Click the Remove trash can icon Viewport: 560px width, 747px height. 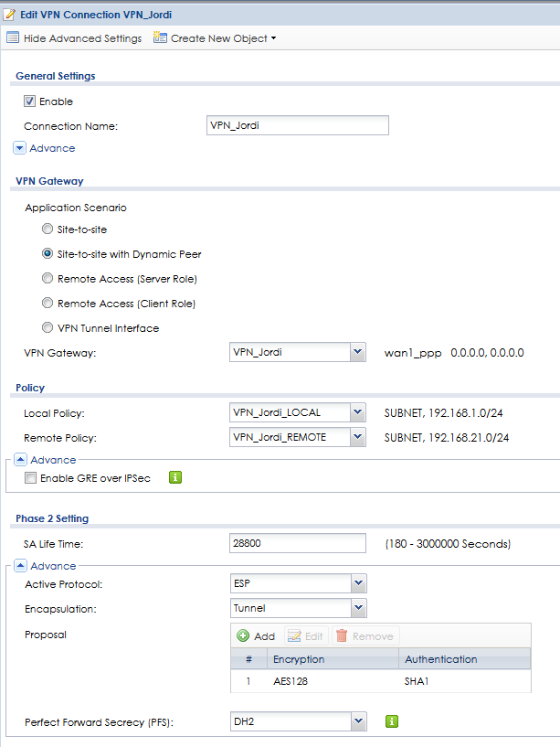coord(342,635)
